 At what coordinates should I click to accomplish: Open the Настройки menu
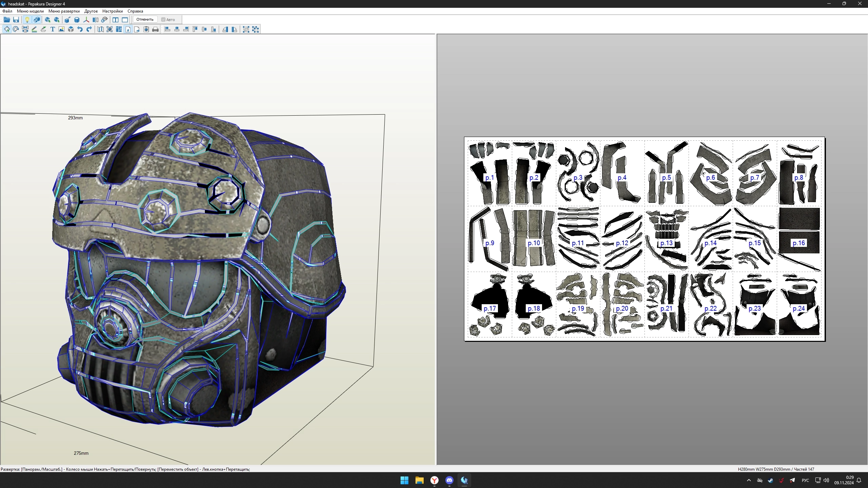point(113,11)
